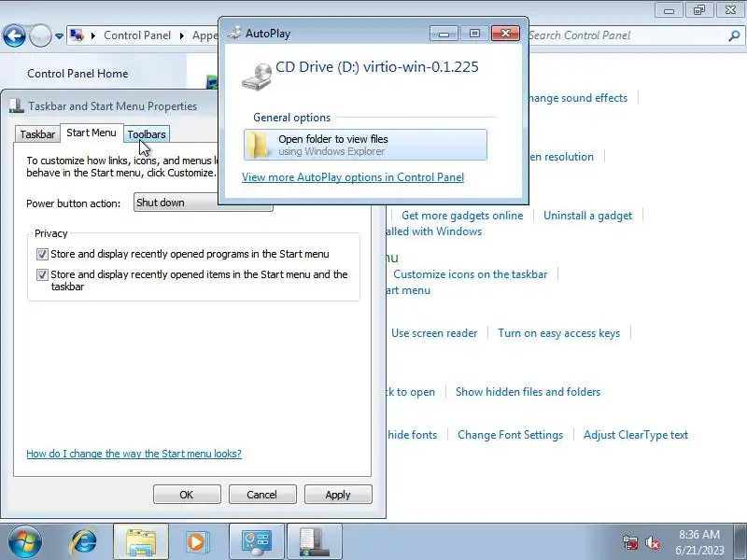Minimize the AutoPlay window

(444, 34)
